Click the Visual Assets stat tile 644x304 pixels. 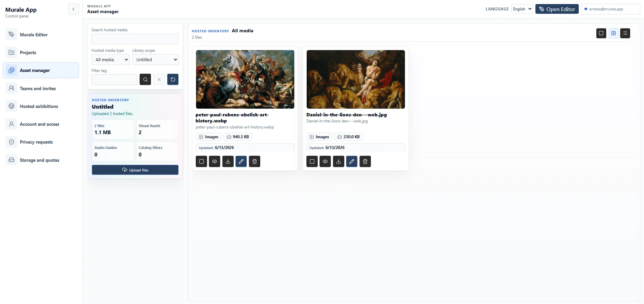click(157, 129)
